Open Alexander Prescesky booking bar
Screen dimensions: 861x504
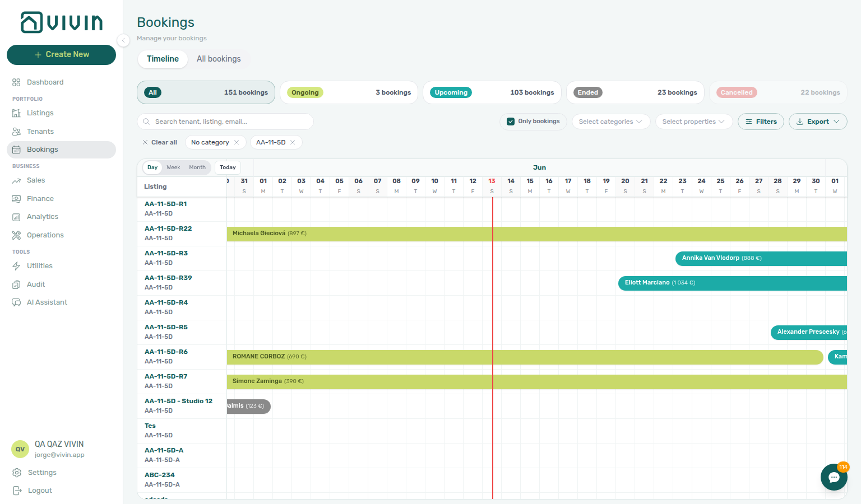click(809, 332)
